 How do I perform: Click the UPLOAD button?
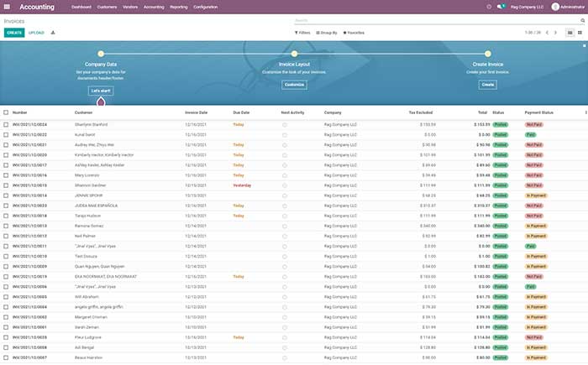[x=36, y=33]
